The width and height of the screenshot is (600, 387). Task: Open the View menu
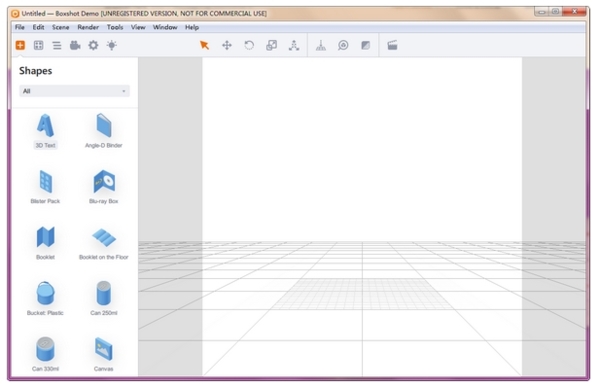pos(138,27)
